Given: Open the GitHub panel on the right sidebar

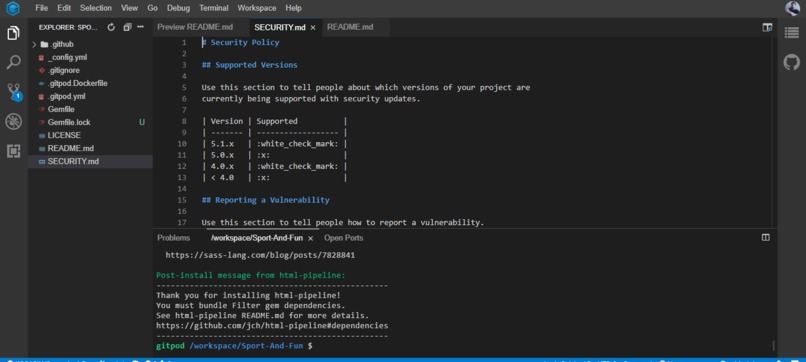Looking at the screenshot, I should [x=792, y=63].
